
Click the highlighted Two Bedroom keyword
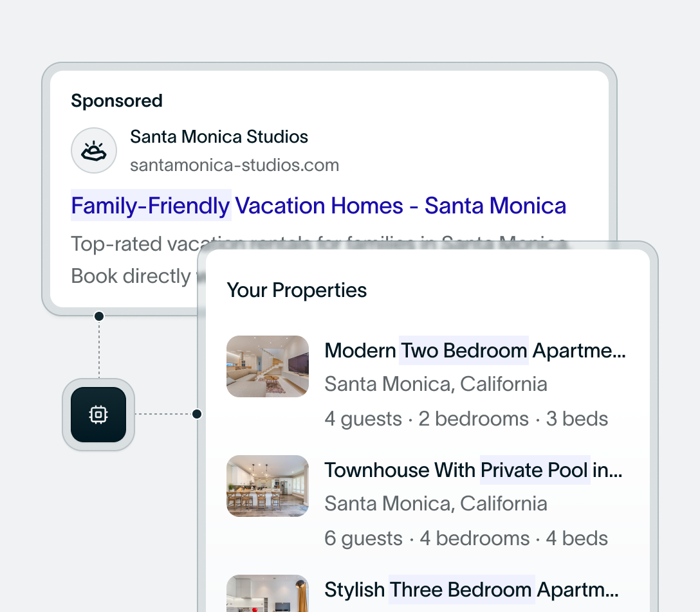(x=464, y=350)
